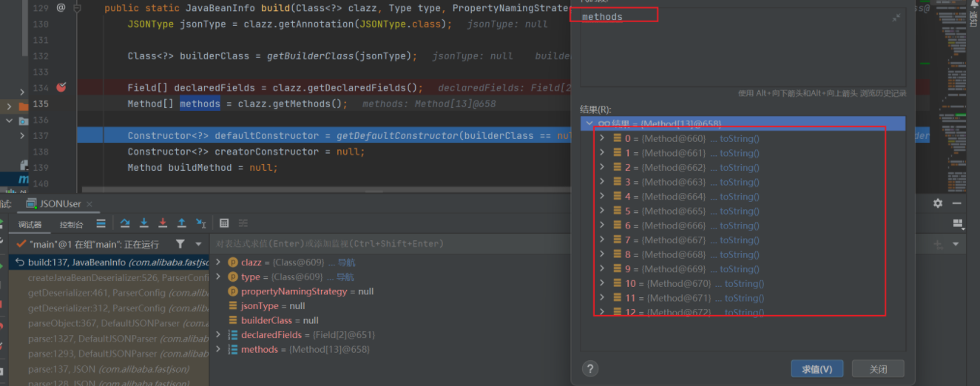This screenshot has height=386, width=980.
Task: Click toString() link for item 10
Action: tap(745, 284)
